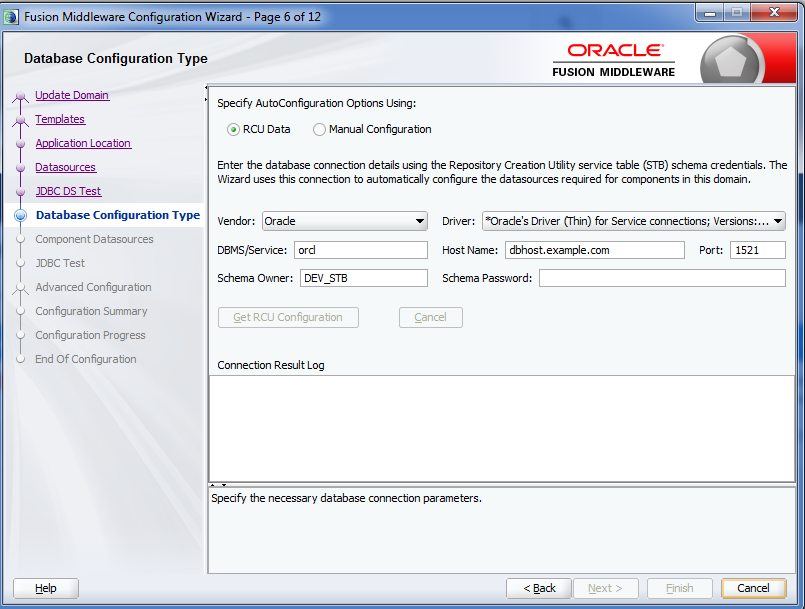
Task: Open the Application Location step link
Action: coord(83,143)
